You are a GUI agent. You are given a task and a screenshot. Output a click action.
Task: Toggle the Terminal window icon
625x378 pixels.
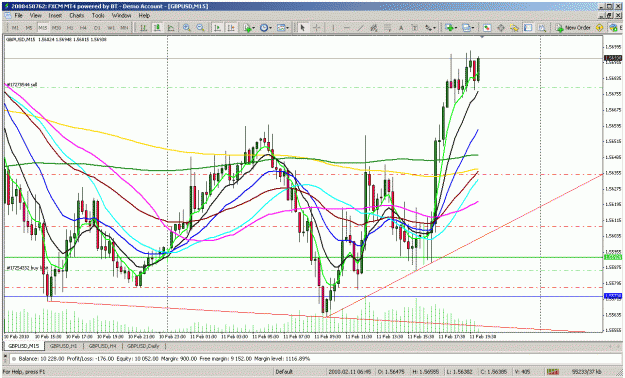point(528,28)
